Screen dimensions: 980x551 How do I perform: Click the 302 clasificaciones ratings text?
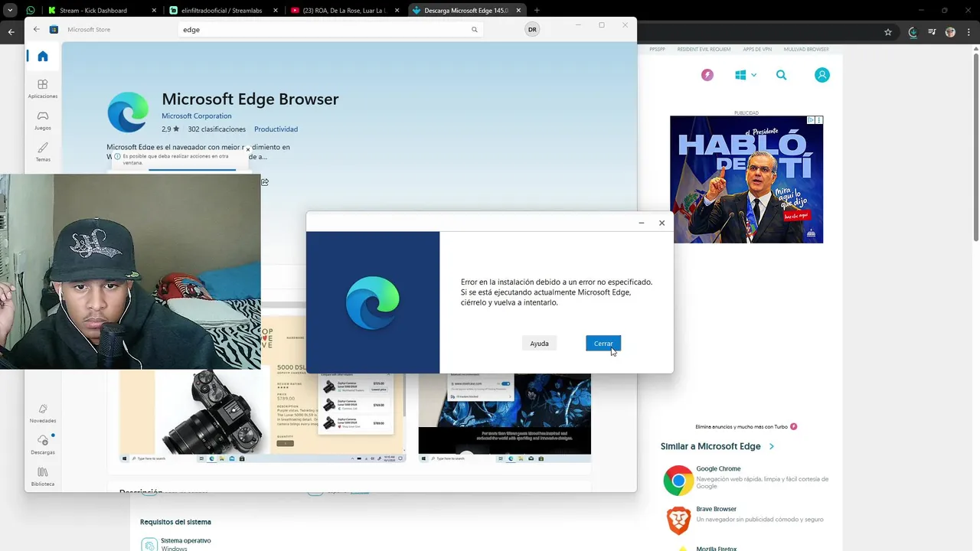217,129
